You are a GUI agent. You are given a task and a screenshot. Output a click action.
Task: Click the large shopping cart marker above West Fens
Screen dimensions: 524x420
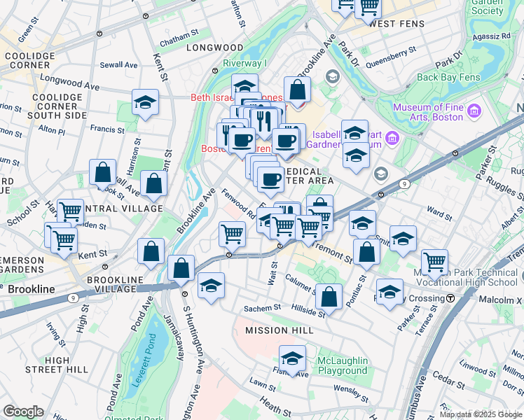point(368,8)
